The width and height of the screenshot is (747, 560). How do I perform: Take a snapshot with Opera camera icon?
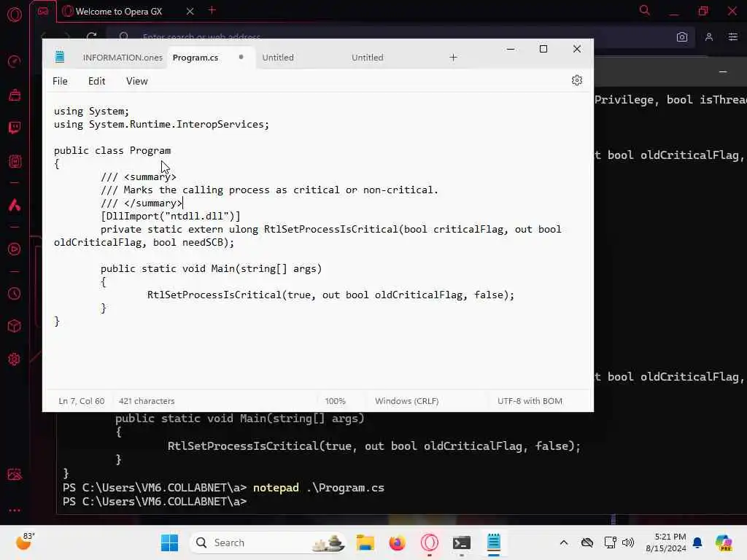coord(682,36)
